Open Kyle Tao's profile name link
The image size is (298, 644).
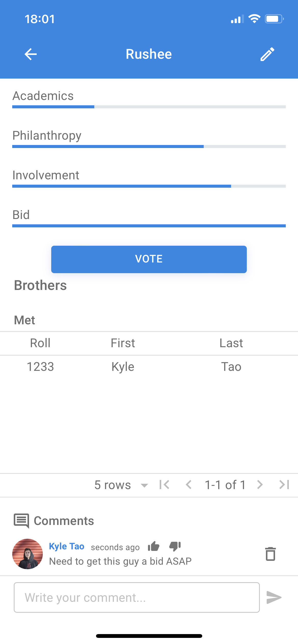tap(66, 546)
